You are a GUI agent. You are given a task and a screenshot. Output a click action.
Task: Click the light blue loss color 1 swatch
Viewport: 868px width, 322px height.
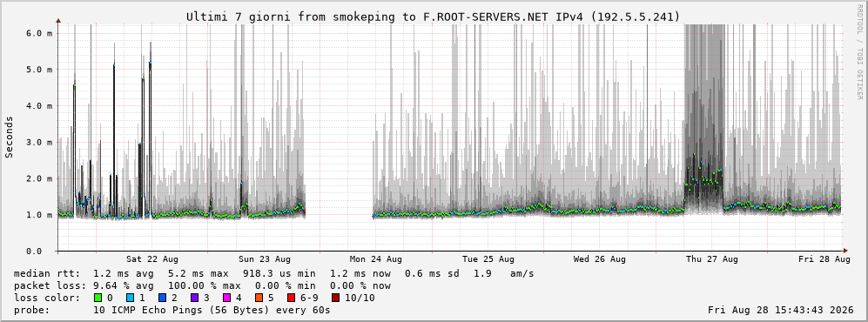[x=131, y=298]
